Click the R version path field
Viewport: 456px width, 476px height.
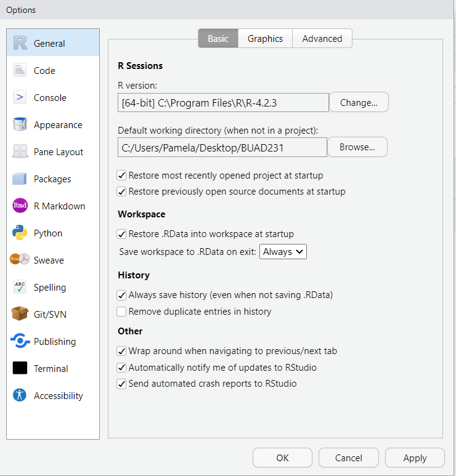[x=223, y=103]
